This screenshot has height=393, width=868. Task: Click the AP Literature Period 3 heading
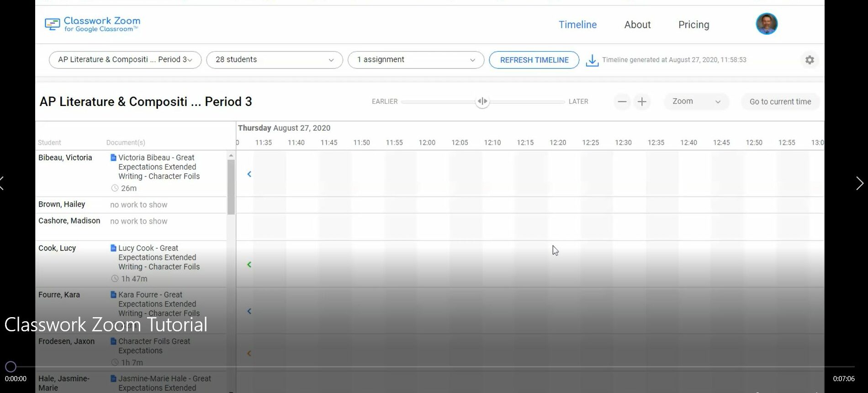[146, 101]
